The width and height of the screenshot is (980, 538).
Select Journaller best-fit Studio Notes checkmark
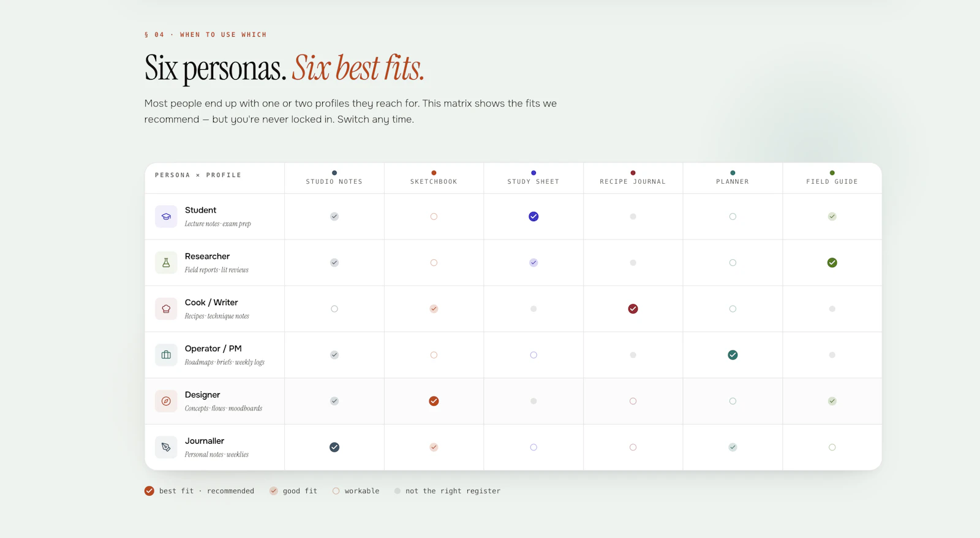pyautogui.click(x=334, y=447)
